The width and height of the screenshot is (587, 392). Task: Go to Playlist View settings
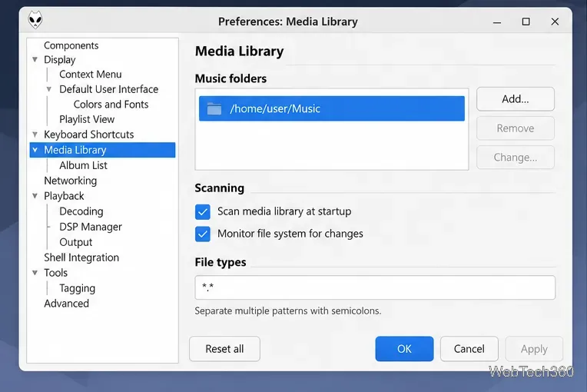click(87, 119)
